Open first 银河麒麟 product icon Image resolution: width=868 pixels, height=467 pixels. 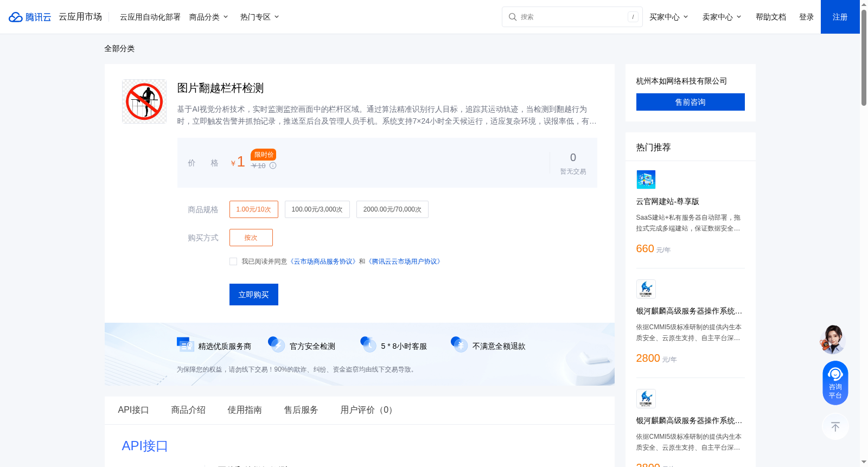[646, 289]
